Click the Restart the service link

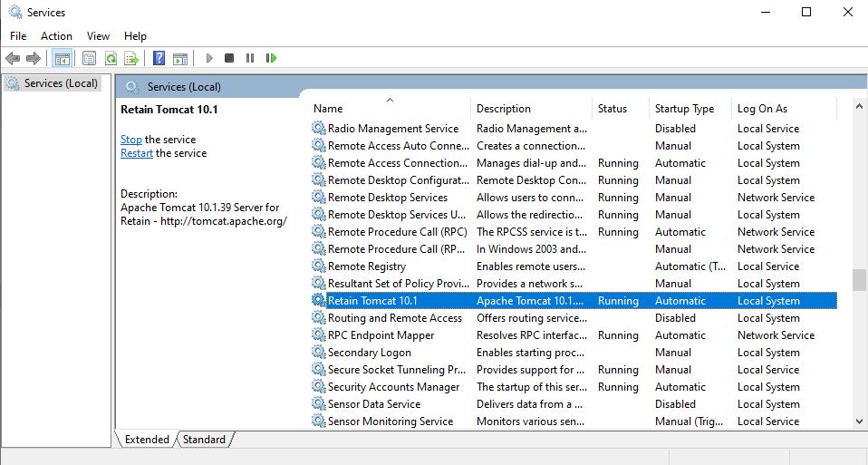[137, 153]
